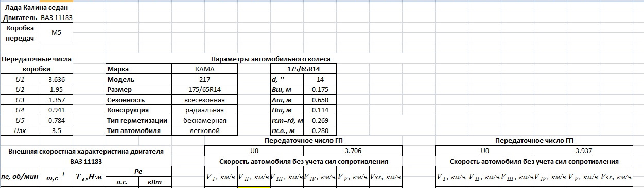Select the 'Марка' label cell
The image size is (644, 188).
tap(138, 69)
